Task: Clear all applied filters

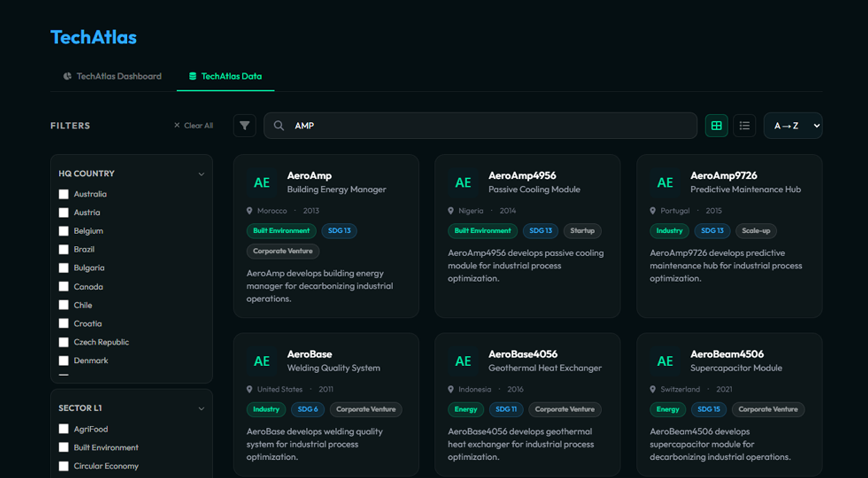Action: [193, 126]
